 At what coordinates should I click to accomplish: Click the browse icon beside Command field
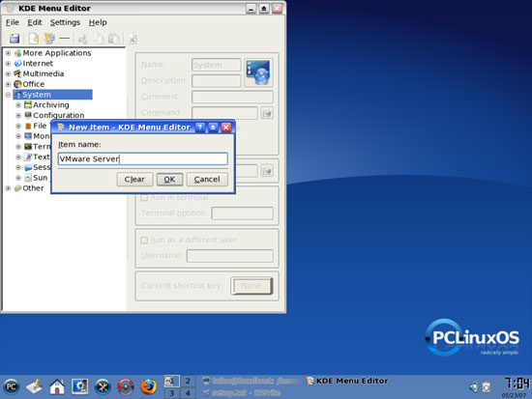click(267, 113)
